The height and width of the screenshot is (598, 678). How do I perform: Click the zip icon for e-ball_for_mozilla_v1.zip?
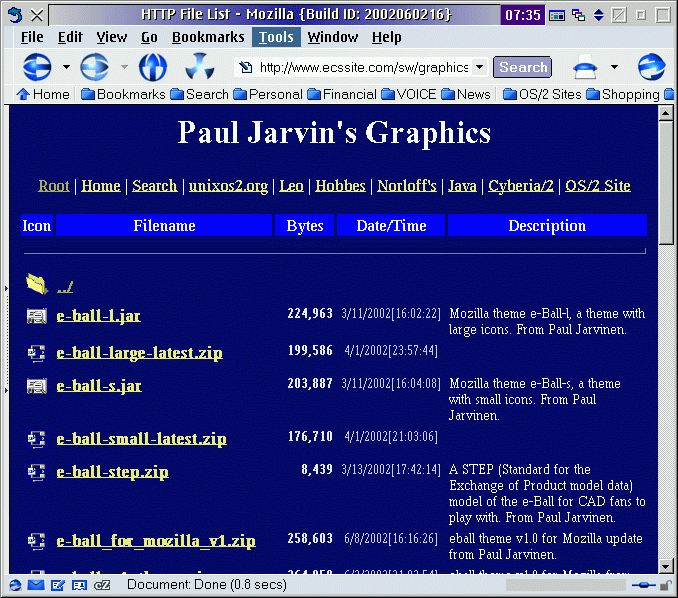coord(37,541)
